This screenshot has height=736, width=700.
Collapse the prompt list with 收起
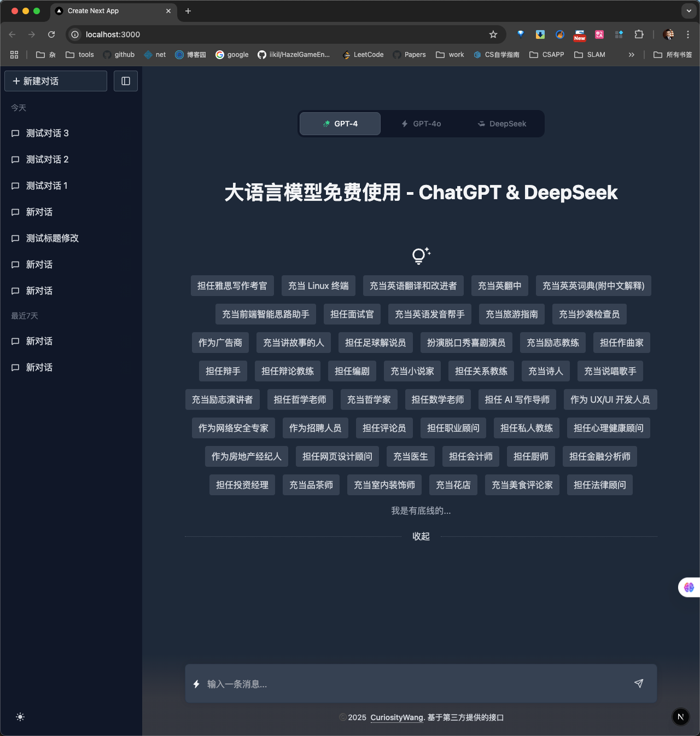[x=421, y=536]
